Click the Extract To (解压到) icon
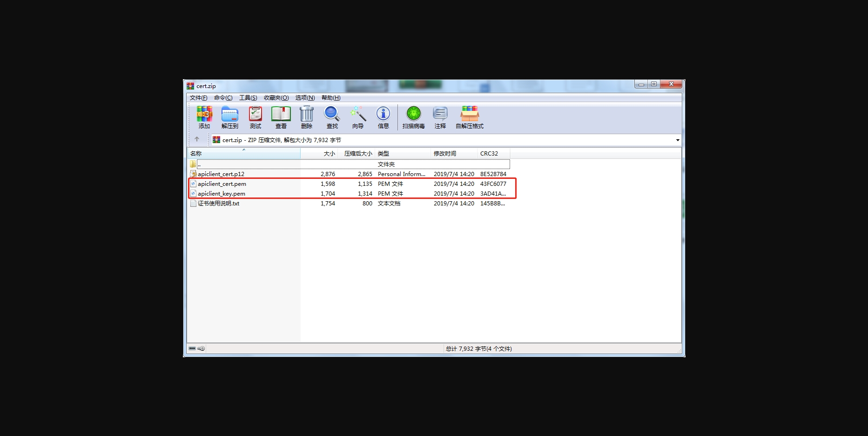This screenshot has height=436, width=868. (x=229, y=117)
